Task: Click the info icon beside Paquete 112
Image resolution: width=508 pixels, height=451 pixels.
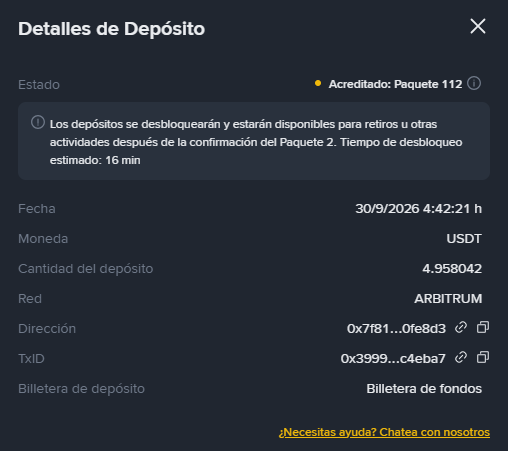Action: tap(474, 83)
